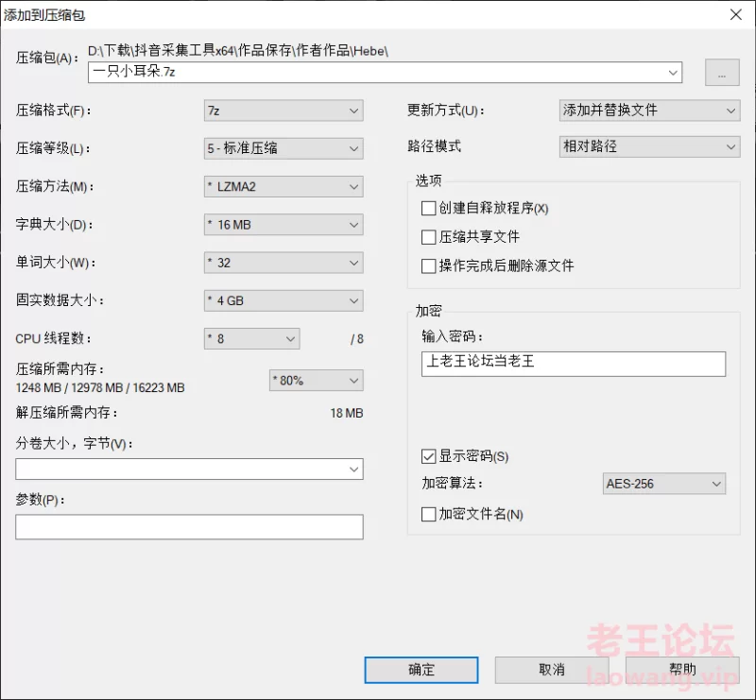The height and width of the screenshot is (700, 756).
Task: Click the 选项 group label
Action: [428, 180]
